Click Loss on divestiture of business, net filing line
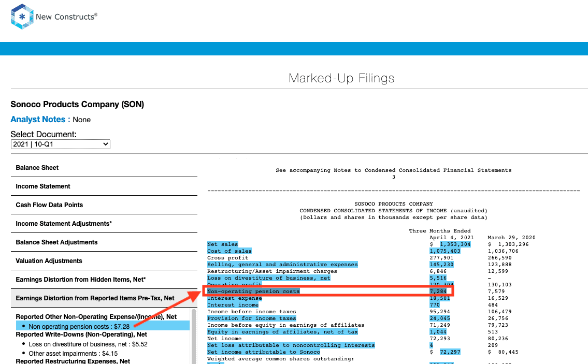 tap(268, 278)
